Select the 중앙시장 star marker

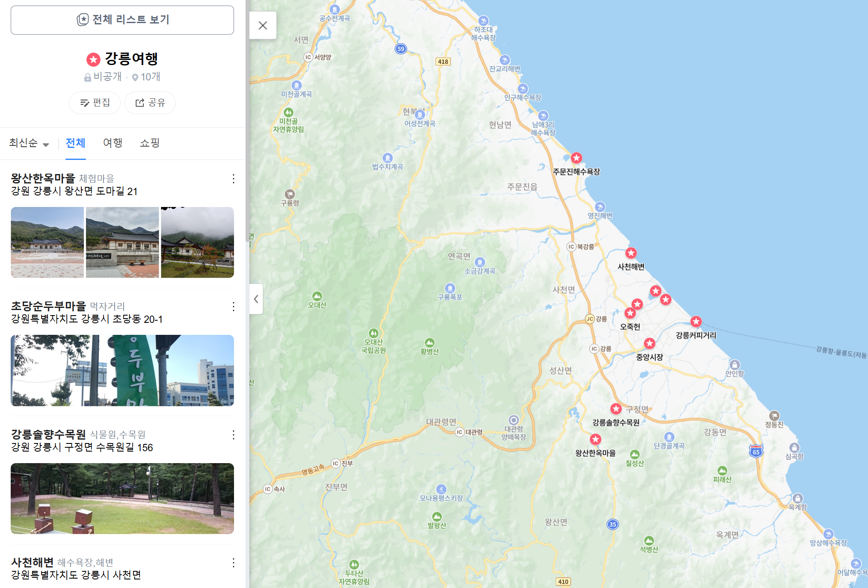[650, 343]
